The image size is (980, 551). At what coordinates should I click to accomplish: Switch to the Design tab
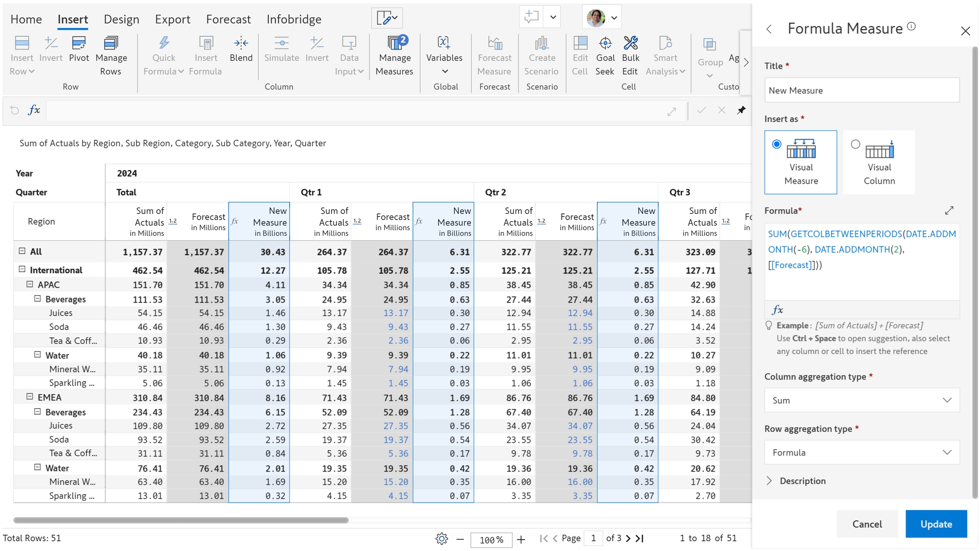pyautogui.click(x=121, y=19)
